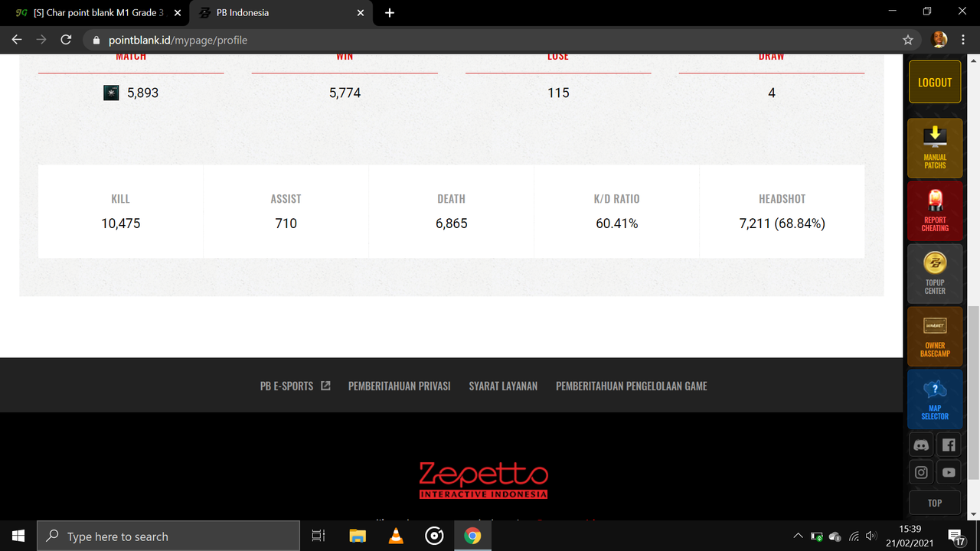Select the draw count 4
Image resolution: width=980 pixels, height=551 pixels.
(772, 93)
